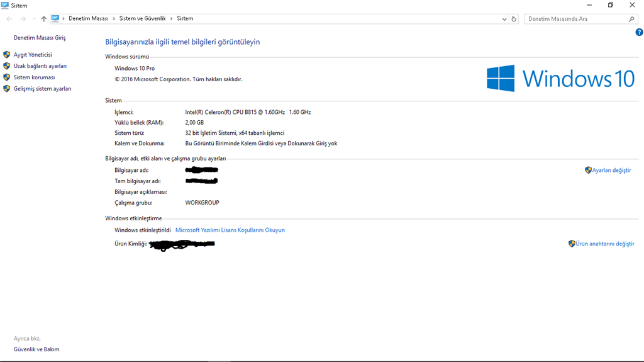The width and height of the screenshot is (644, 362).
Task: Open Aygıt Yöneticisi link
Action: (x=33, y=55)
